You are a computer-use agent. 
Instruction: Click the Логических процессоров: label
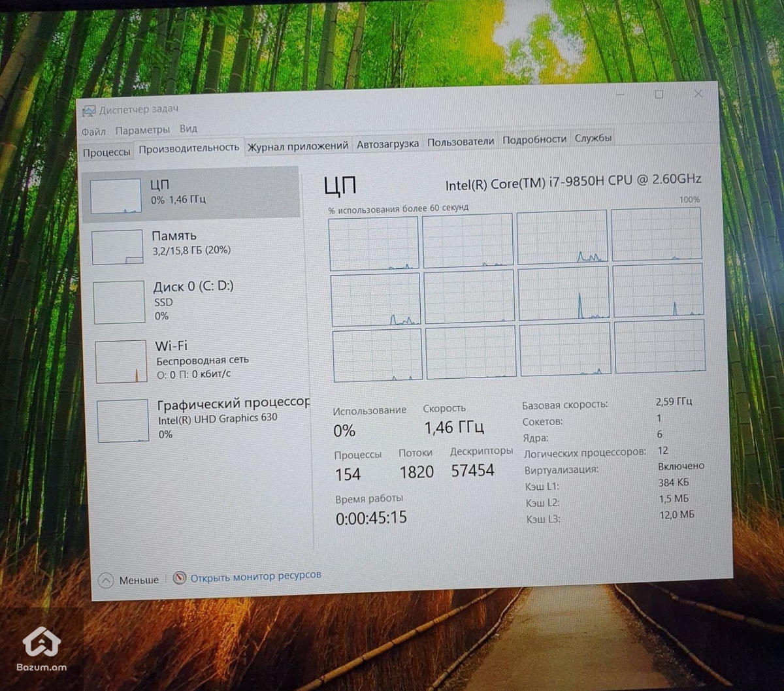point(585,453)
